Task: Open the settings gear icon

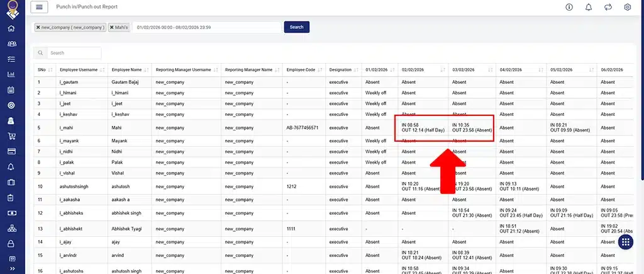Action: 627,7
